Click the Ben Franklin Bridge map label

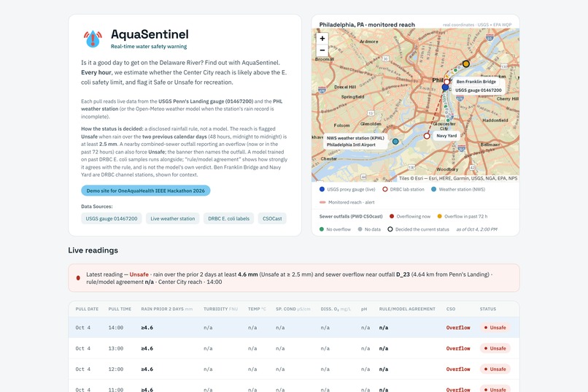coord(476,82)
